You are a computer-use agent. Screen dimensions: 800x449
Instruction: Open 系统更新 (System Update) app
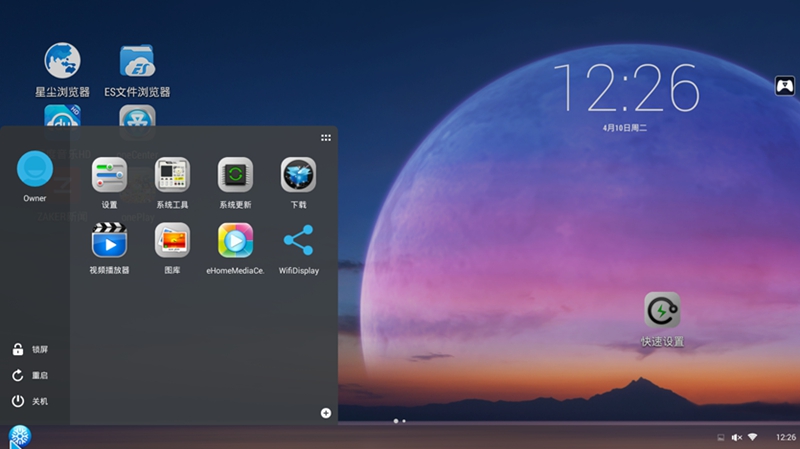[235, 176]
